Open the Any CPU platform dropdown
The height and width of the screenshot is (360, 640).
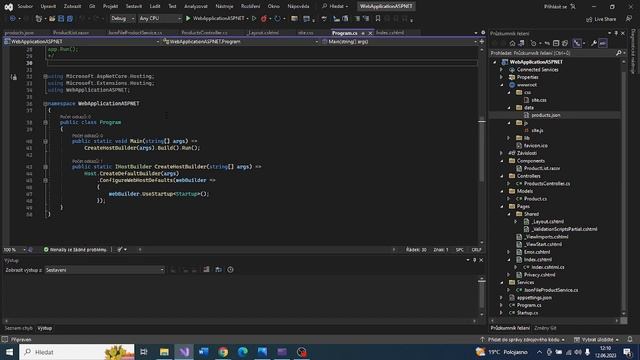tap(160, 18)
